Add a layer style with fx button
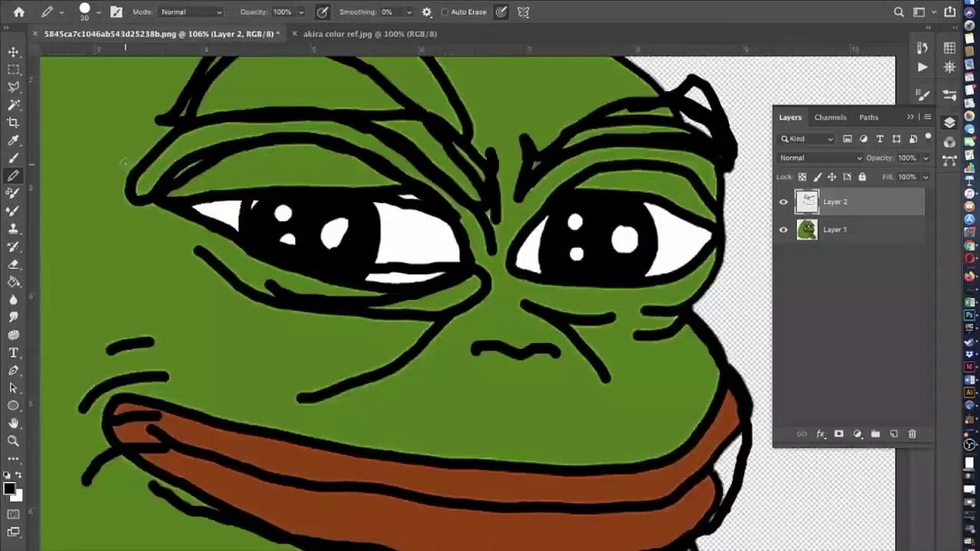 coord(820,434)
